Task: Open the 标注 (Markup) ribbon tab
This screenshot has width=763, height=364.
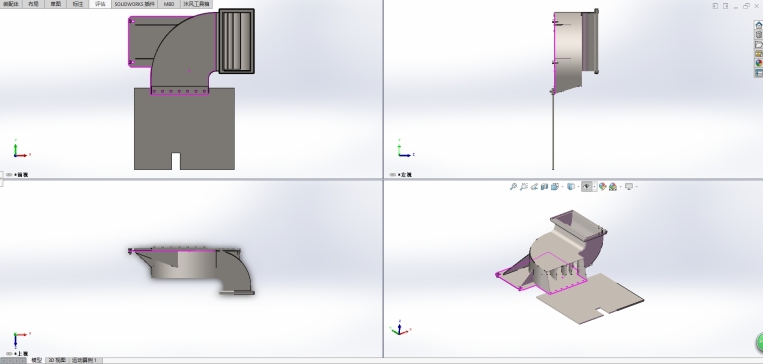Action: pyautogui.click(x=78, y=4)
